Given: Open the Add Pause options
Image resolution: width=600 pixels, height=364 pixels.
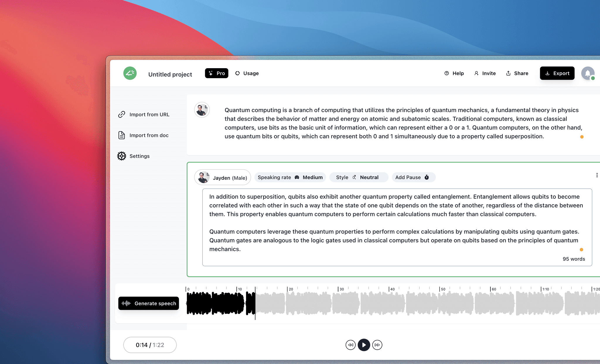Looking at the screenshot, I should [413, 177].
